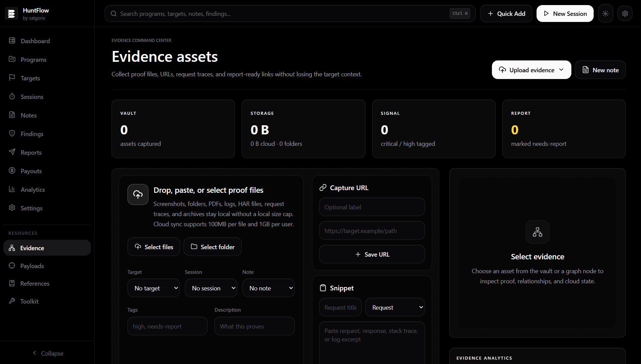This screenshot has height=364, width=641.
Task: Click the Payouts dollar icon
Action: (12, 171)
